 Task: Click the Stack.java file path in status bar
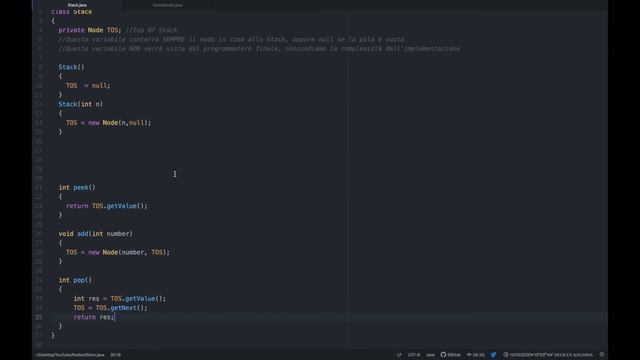pos(70,355)
